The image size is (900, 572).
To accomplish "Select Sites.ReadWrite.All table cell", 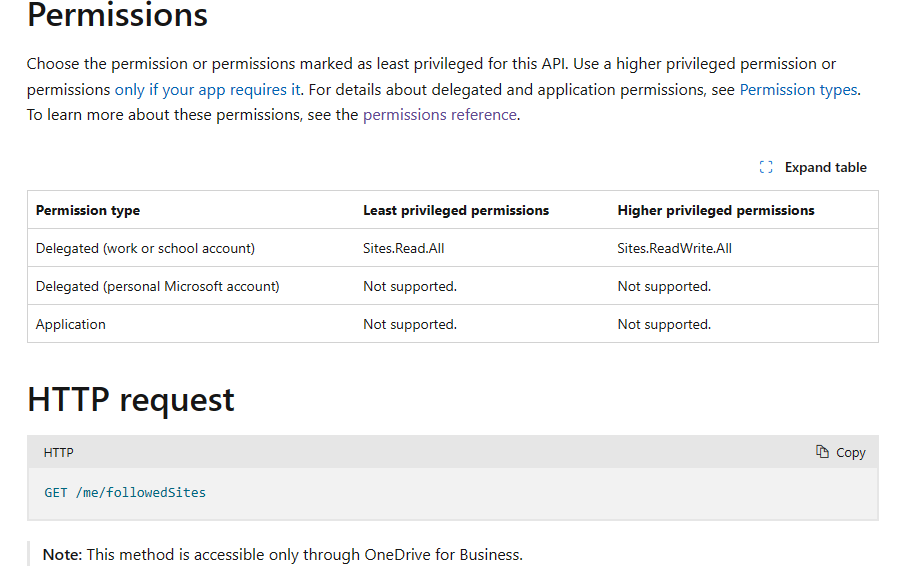I will 674,248.
